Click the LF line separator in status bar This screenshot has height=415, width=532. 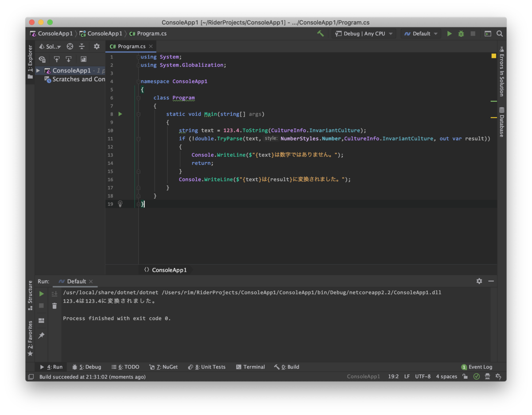coord(407,377)
